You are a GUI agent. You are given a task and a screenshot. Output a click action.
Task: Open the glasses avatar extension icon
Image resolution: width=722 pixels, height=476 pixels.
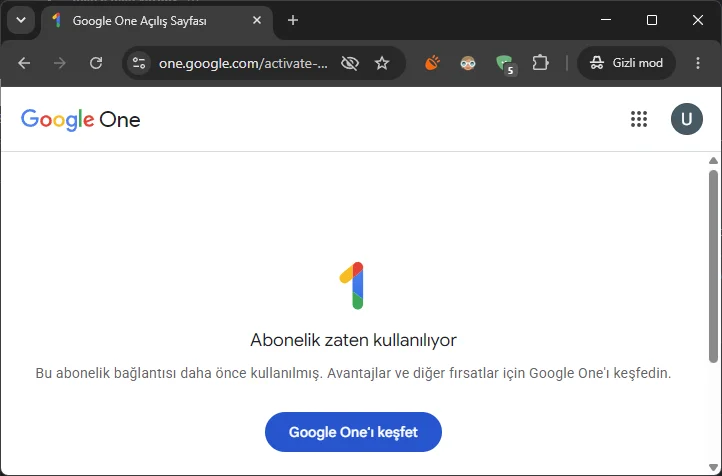pos(468,63)
